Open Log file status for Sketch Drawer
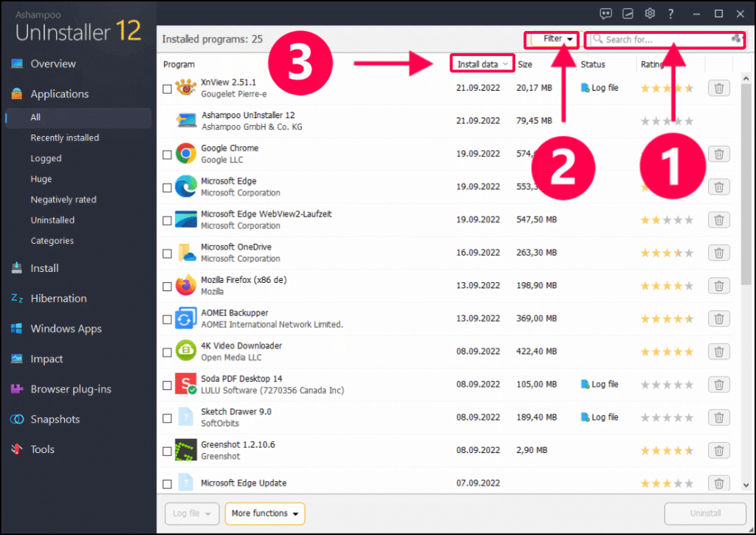756x535 pixels. [599, 417]
